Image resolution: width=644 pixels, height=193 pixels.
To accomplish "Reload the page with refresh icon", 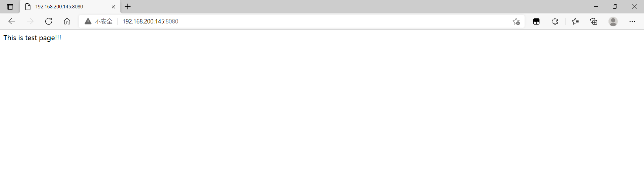I will coord(49,21).
